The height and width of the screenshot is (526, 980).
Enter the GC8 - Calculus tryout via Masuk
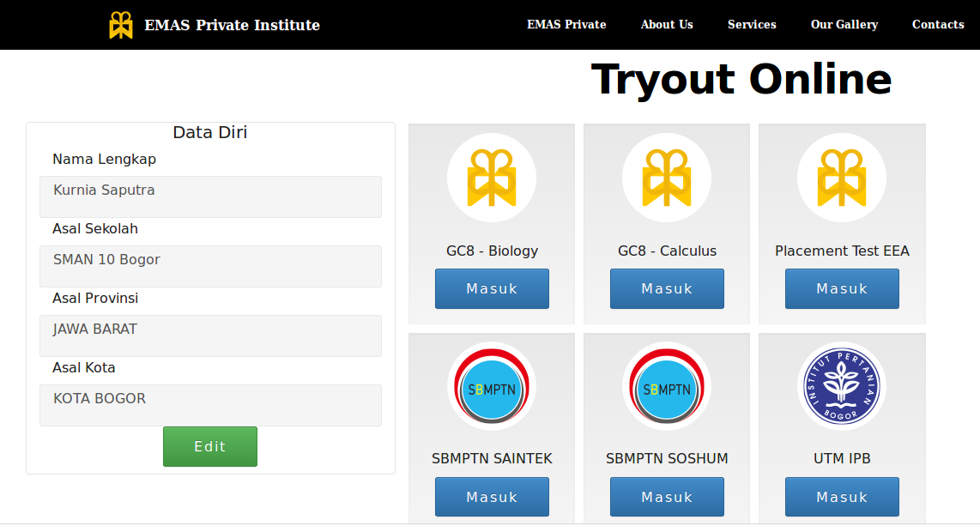tap(667, 288)
